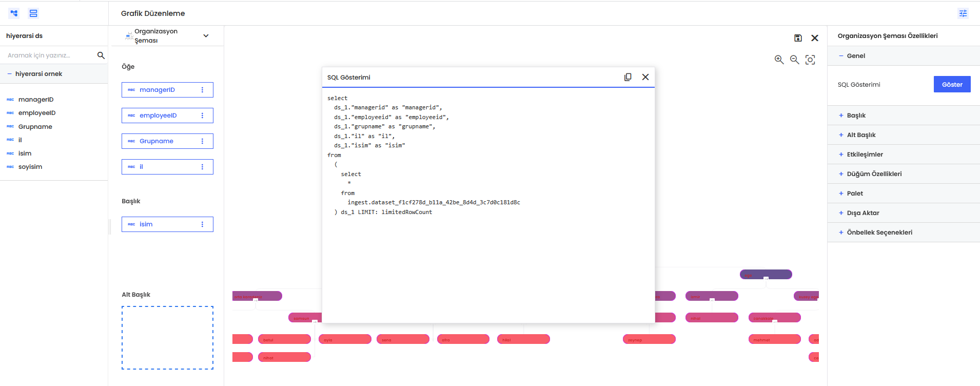Open the properties settings panel icon
Image resolution: width=980 pixels, height=386 pixels.
tap(963, 13)
